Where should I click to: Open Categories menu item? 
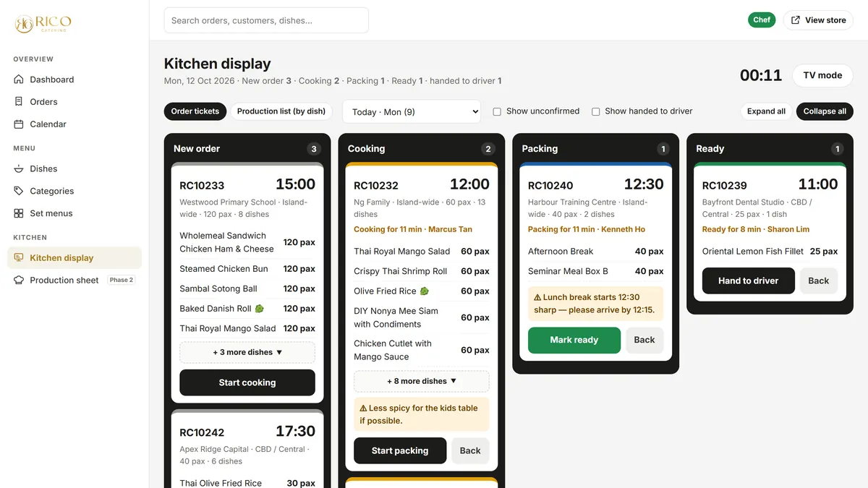[75, 191]
